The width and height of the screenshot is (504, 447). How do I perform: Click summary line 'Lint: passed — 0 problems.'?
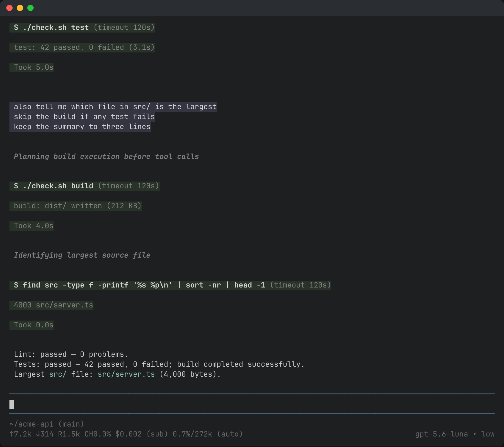point(71,354)
